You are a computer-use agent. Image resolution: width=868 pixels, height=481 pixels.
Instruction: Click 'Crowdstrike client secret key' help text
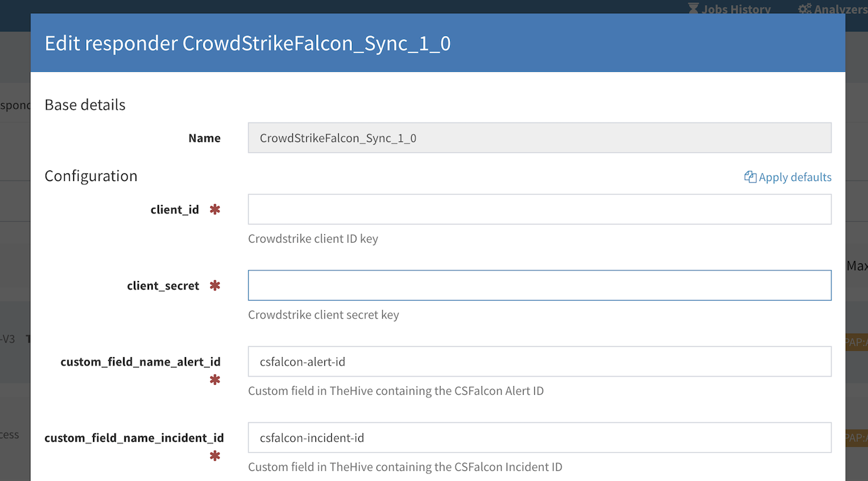[x=324, y=315]
